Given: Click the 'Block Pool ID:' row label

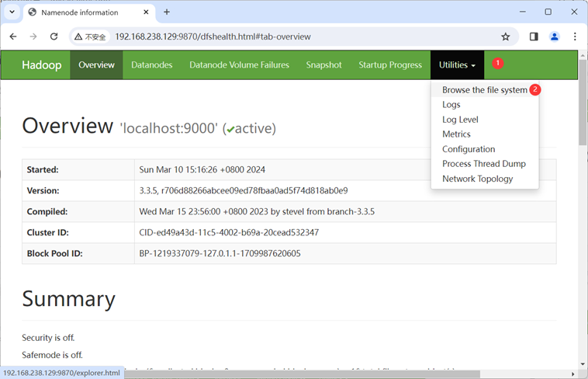Looking at the screenshot, I should [55, 253].
